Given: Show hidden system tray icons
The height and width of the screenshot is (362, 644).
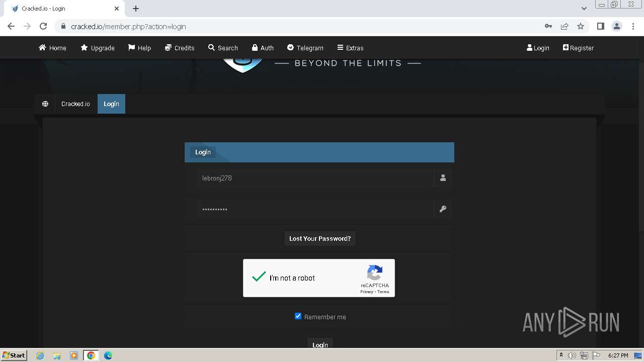Looking at the screenshot, I should pyautogui.click(x=561, y=355).
